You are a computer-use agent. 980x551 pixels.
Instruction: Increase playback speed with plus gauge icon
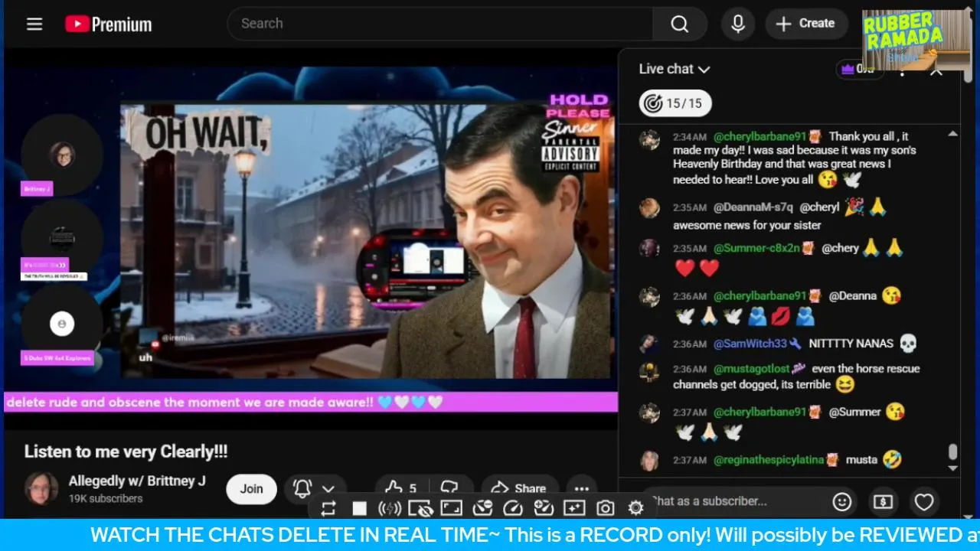coord(544,508)
